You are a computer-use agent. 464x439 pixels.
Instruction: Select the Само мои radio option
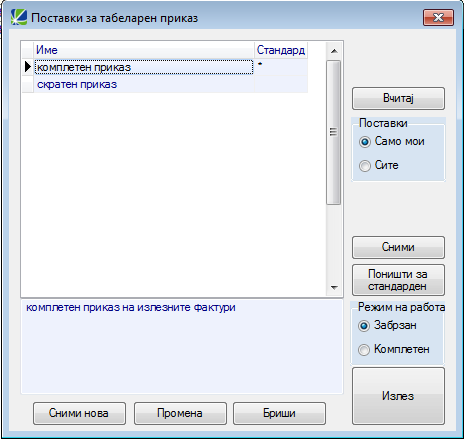[365, 142]
